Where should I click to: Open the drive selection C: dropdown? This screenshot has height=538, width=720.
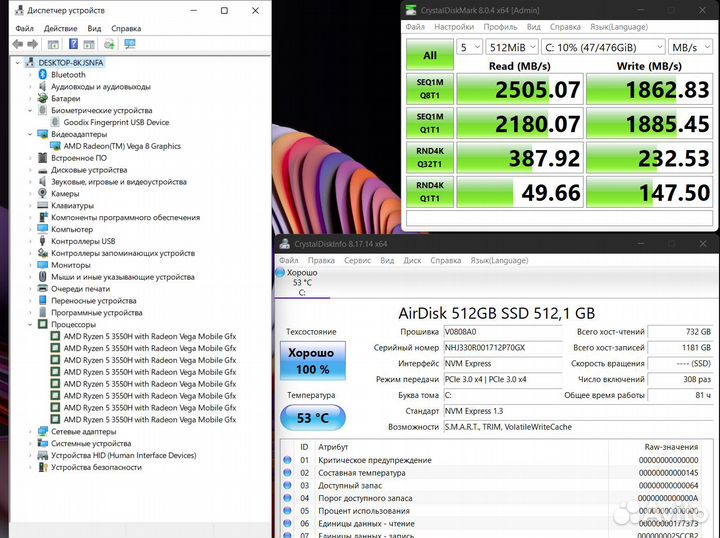[x=602, y=46]
